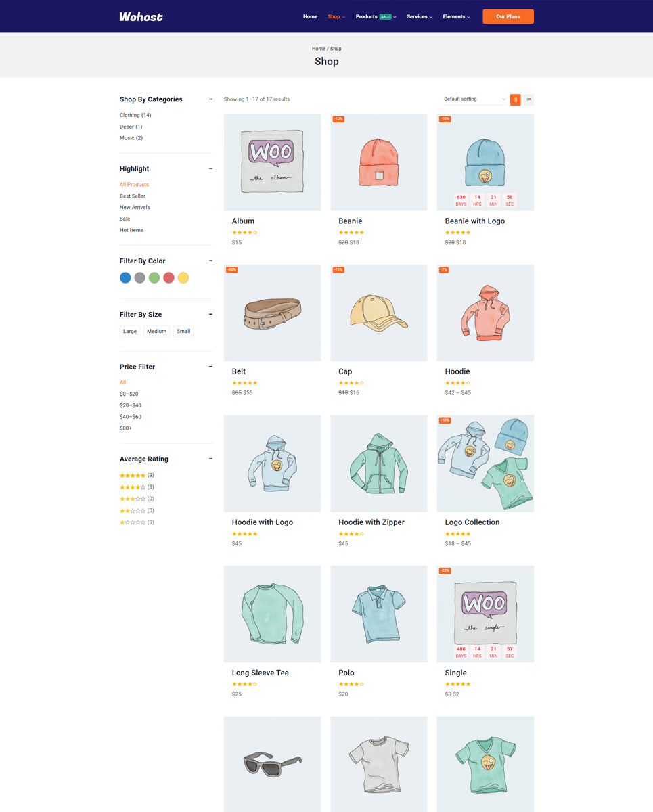Collapse the Shop By Categories section
Image resolution: width=653 pixels, height=812 pixels.
coord(210,99)
